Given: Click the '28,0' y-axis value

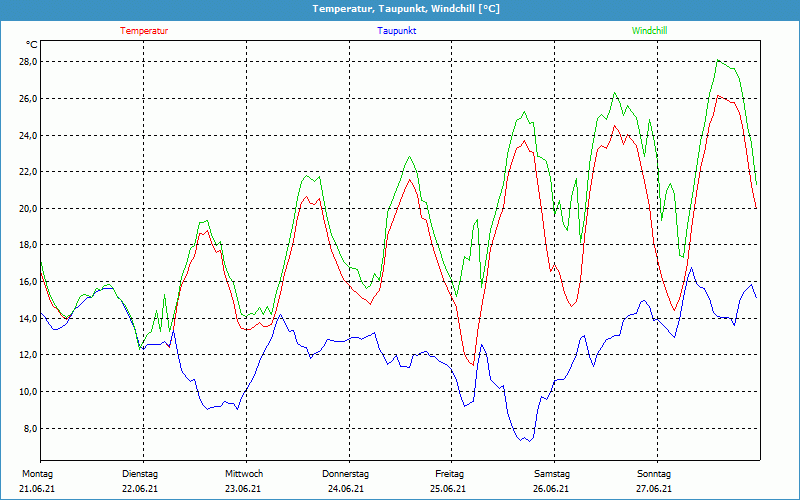Looking at the screenshot, I should (26, 62).
